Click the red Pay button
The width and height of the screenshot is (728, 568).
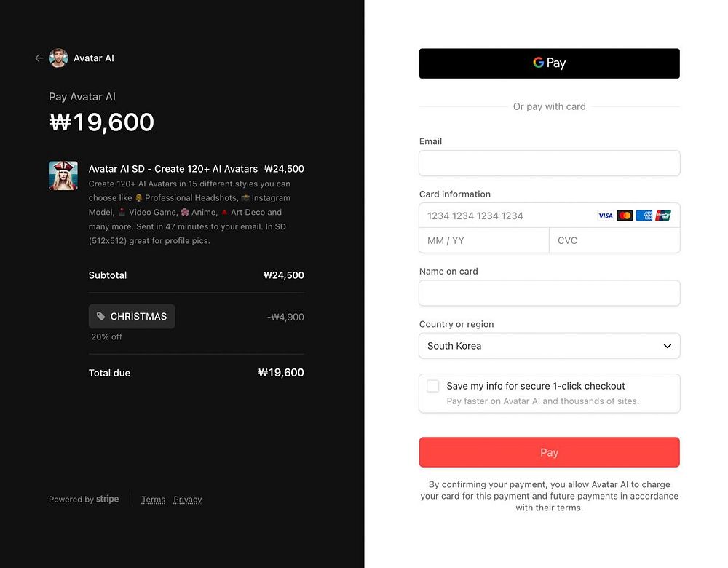coord(549,452)
